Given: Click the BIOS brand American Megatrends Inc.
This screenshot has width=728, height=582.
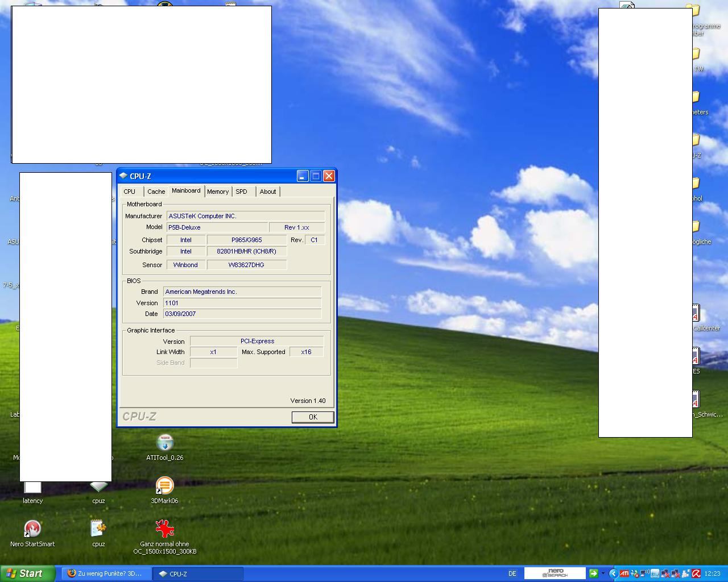Looking at the screenshot, I should pyautogui.click(x=242, y=292).
